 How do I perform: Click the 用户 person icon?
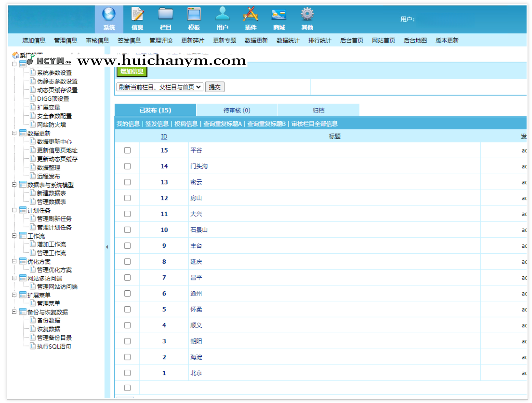222,15
